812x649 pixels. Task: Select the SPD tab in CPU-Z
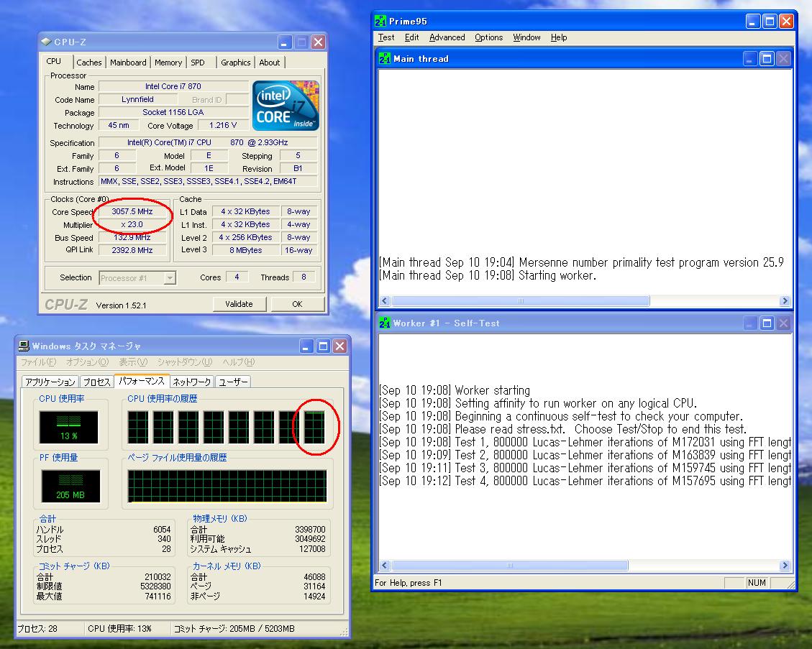198,62
